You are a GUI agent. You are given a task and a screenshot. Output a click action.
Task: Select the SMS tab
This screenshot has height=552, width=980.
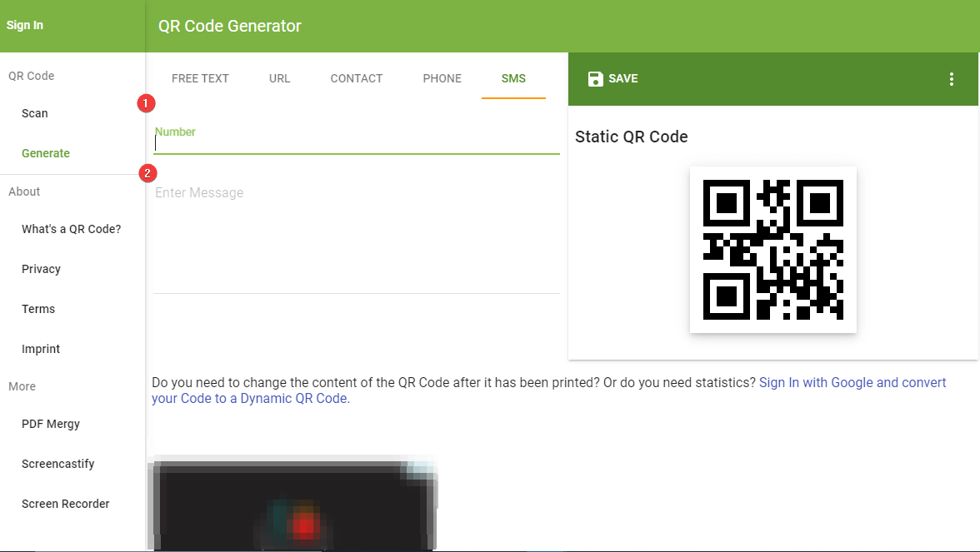click(513, 78)
